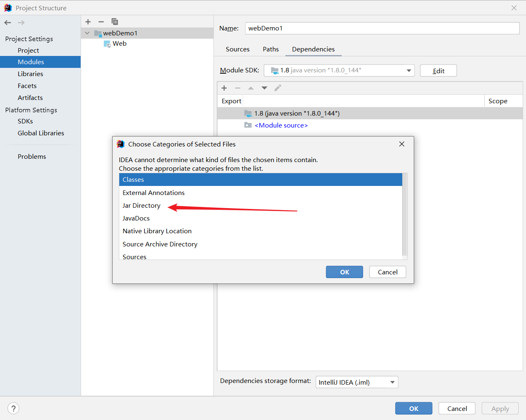Click the category list scrollbar
Screen dimensions: 526x420
click(405, 215)
